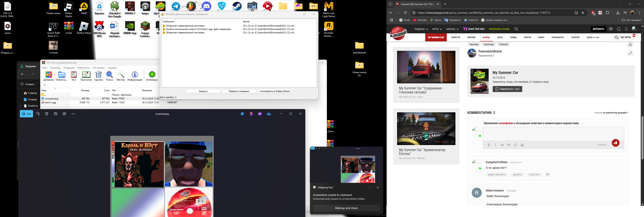Toggle the 'Подписаться 4 867' follow button
The height and width of the screenshot is (217, 644).
[507, 89]
